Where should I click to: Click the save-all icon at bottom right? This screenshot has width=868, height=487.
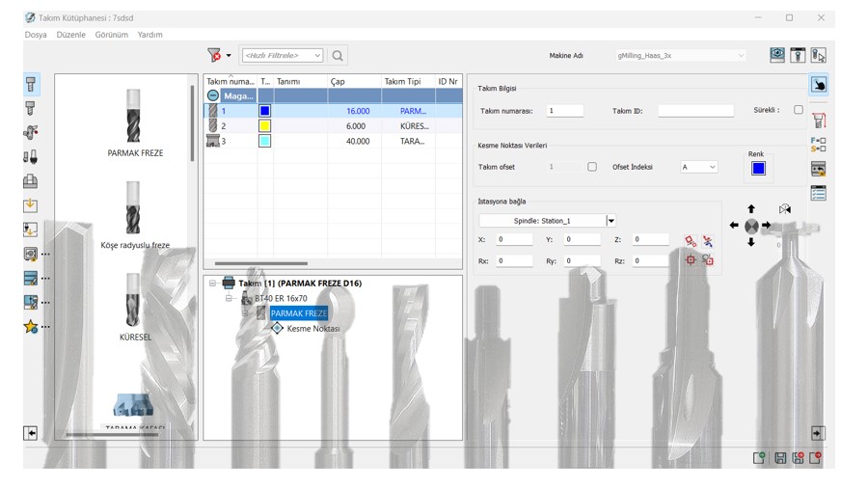tap(798, 458)
